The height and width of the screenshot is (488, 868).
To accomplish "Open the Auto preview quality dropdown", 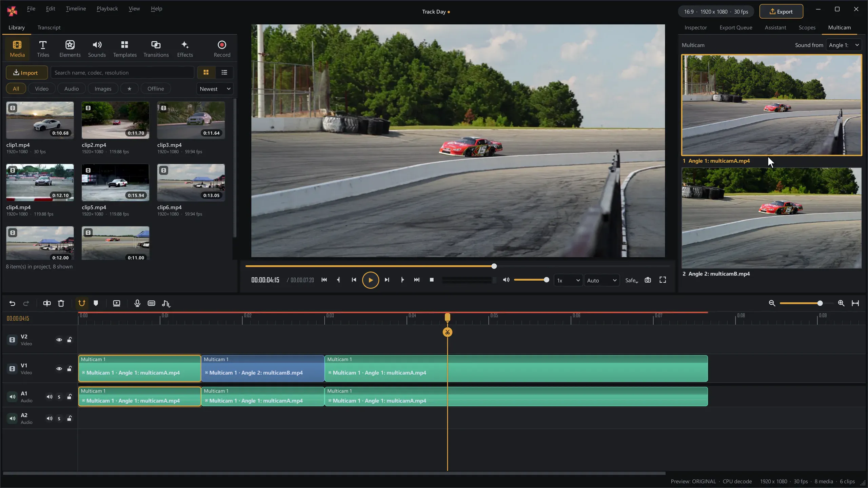I will (x=601, y=281).
